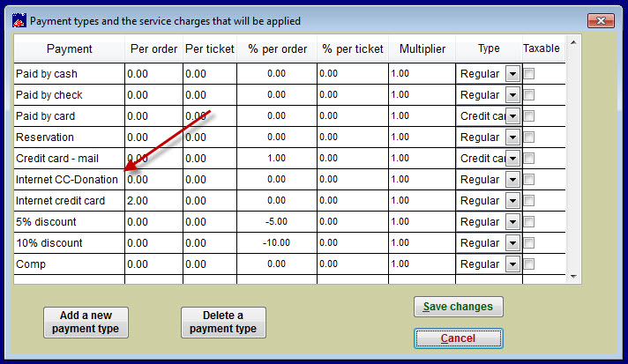Edit the Comp name cell

pyautogui.click(x=70, y=264)
